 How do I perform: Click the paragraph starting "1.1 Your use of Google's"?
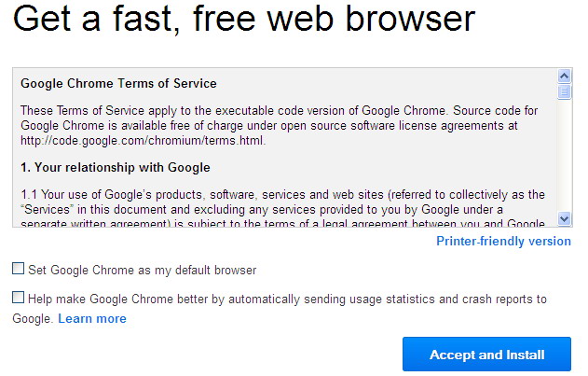point(282,209)
